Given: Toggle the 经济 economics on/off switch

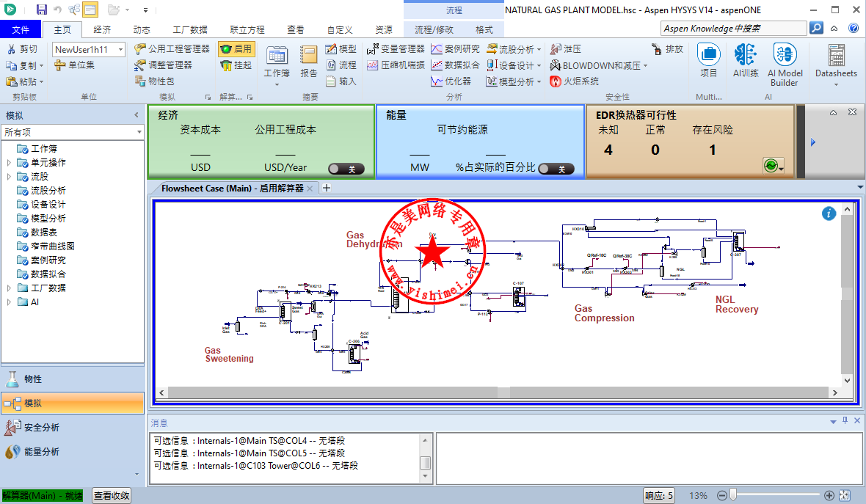Looking at the screenshot, I should (x=346, y=169).
